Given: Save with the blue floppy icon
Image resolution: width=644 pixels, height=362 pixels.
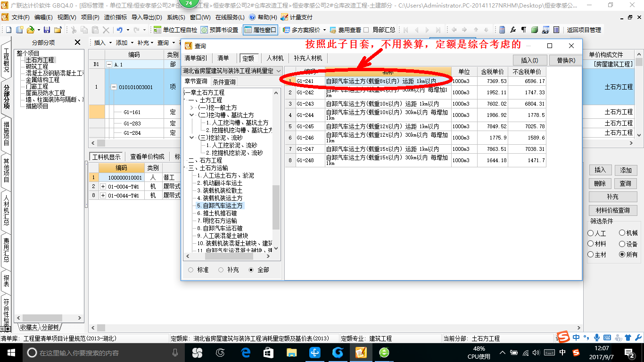Looking at the screenshot, I should [47, 30].
